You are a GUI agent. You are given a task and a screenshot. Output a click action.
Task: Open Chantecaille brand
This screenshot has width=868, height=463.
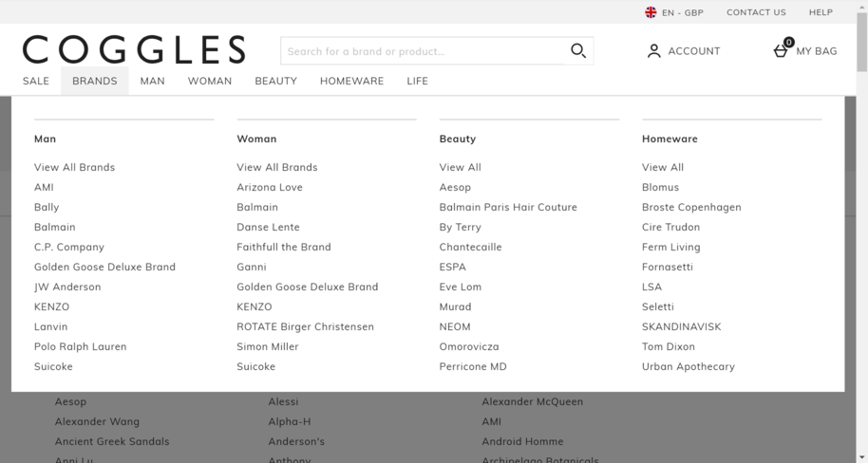(470, 247)
